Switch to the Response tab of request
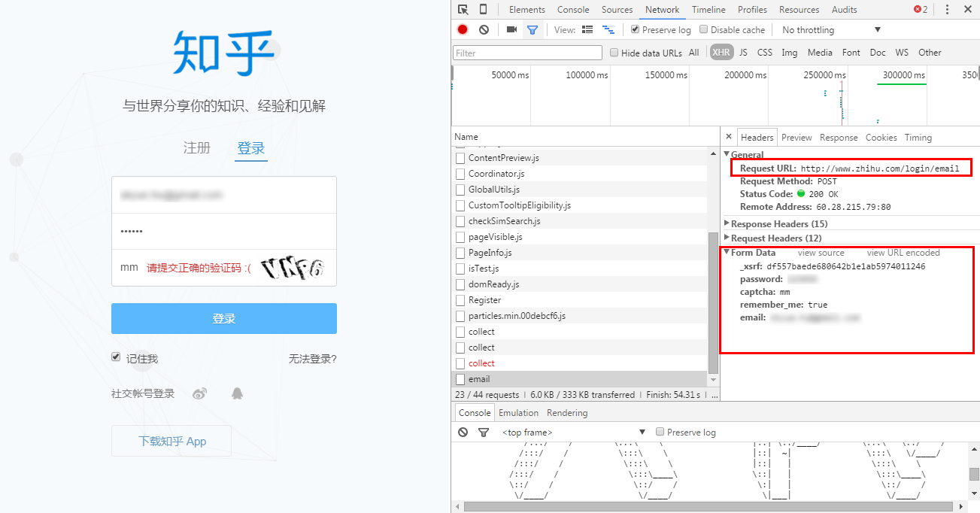Viewport: 980px width, 513px height. (x=839, y=138)
